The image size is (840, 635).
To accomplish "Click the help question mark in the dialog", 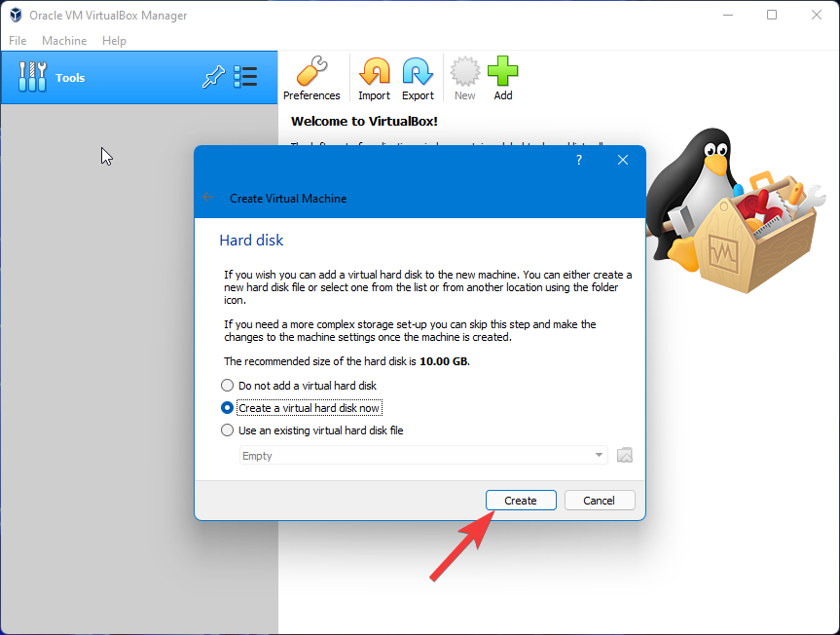I will [x=578, y=160].
